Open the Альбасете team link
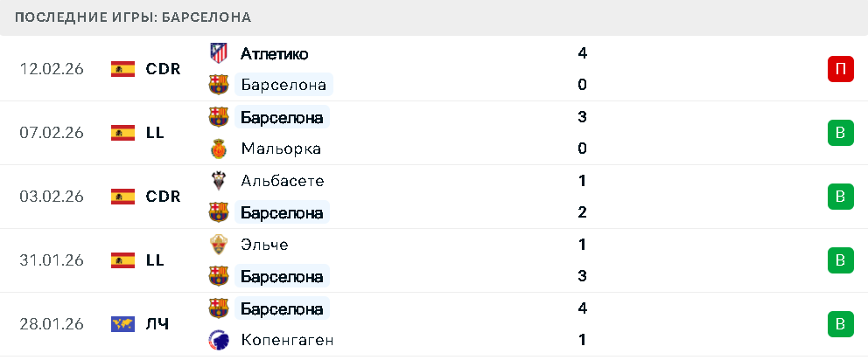This screenshot has height=360, width=868. [x=282, y=181]
